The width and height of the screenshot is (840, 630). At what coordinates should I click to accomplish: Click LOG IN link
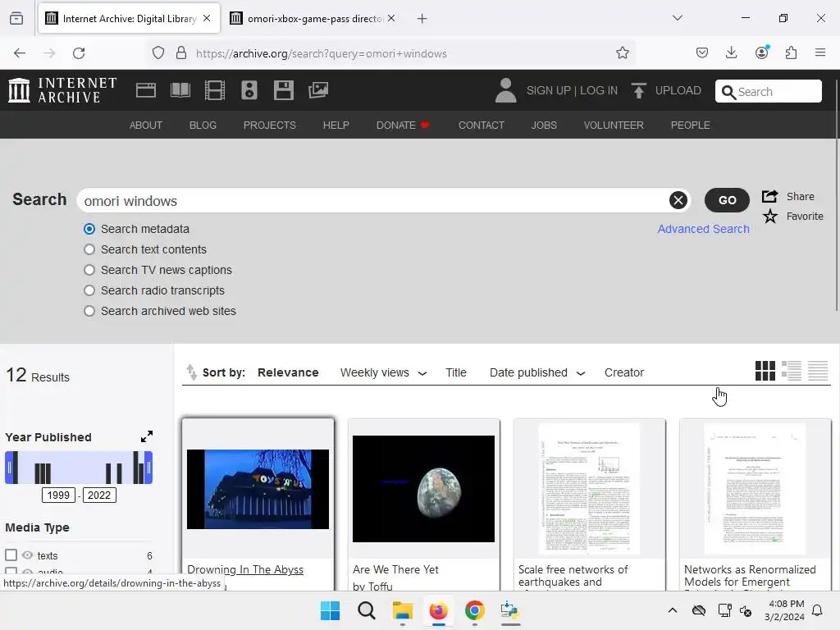(598, 90)
